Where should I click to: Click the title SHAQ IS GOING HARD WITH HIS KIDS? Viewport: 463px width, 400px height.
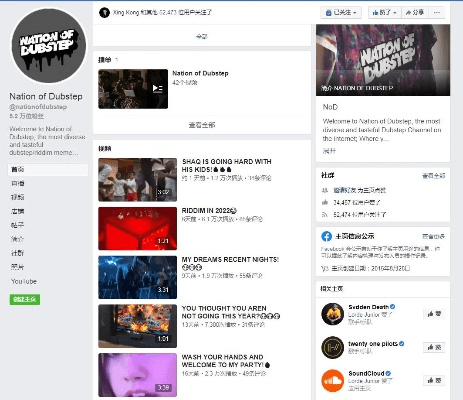[x=226, y=165]
